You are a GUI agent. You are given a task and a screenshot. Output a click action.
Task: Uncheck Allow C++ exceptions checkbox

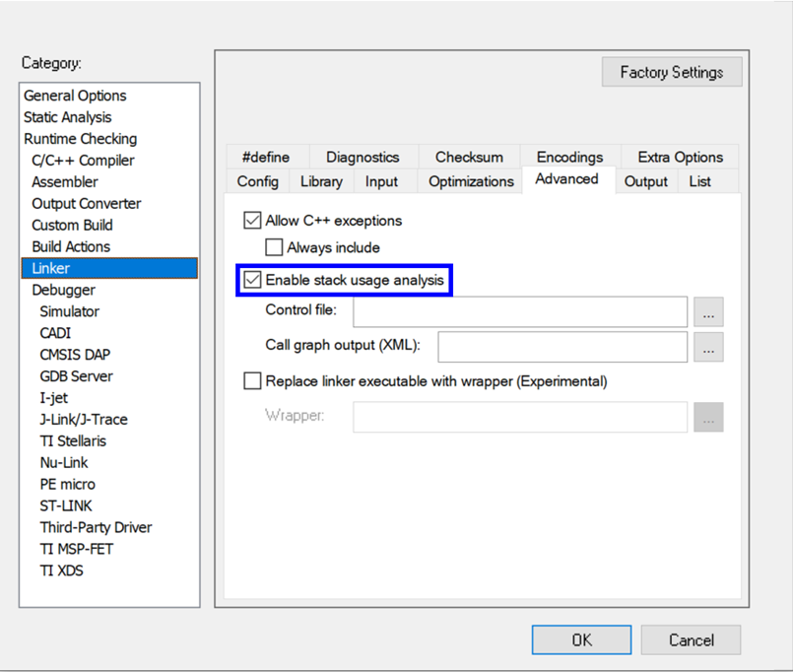click(253, 221)
